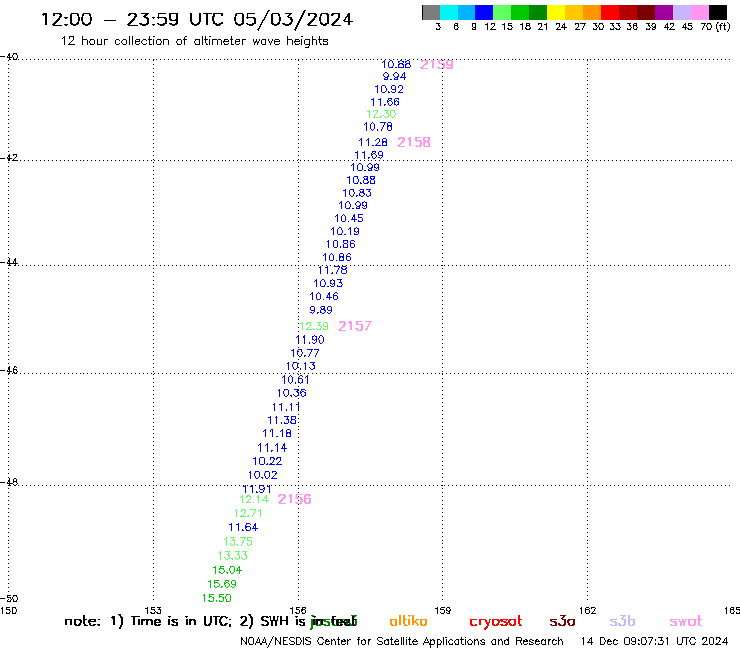Click the pink time label 2158

coord(413,142)
